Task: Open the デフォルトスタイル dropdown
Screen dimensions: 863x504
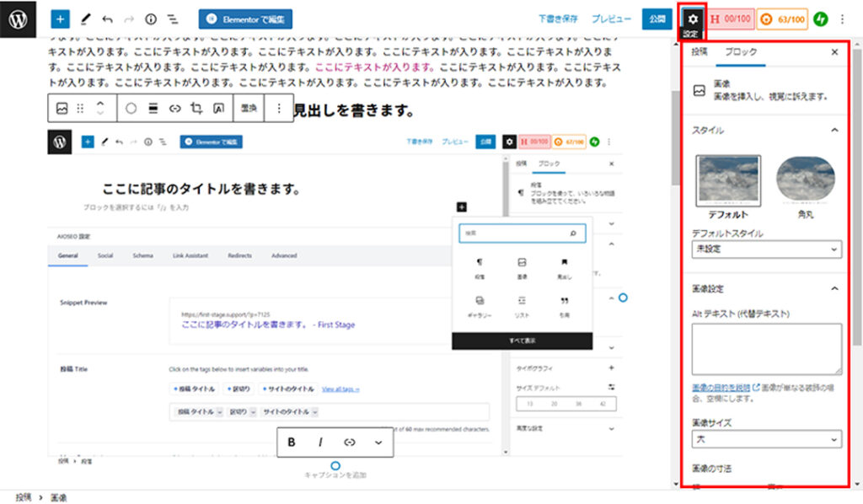Action: point(765,249)
